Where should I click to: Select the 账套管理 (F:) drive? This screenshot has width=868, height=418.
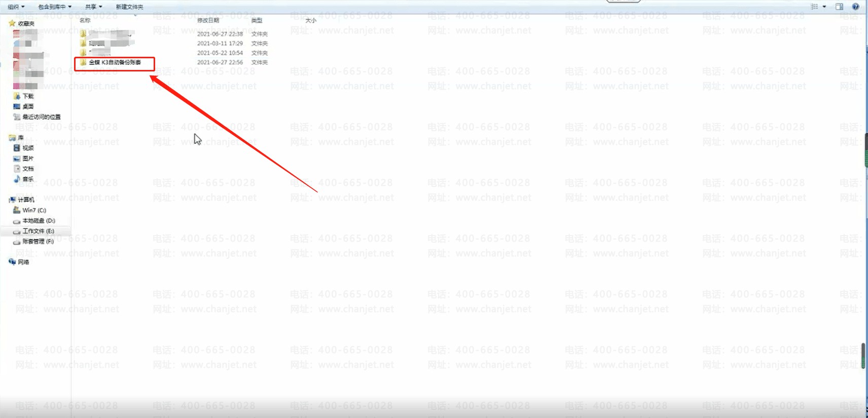click(x=38, y=242)
